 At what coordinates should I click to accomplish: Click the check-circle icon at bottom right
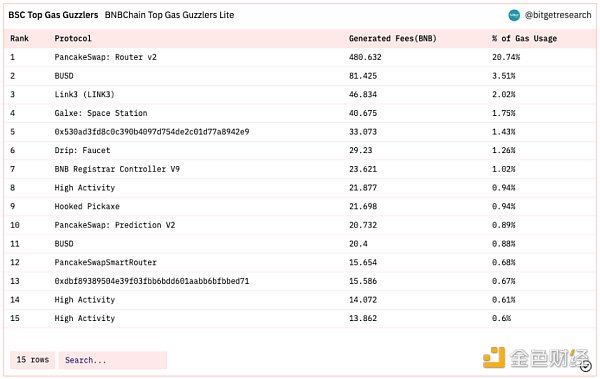(585, 366)
